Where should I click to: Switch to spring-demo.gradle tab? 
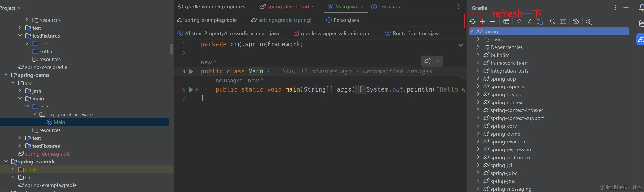pyautogui.click(x=286, y=7)
